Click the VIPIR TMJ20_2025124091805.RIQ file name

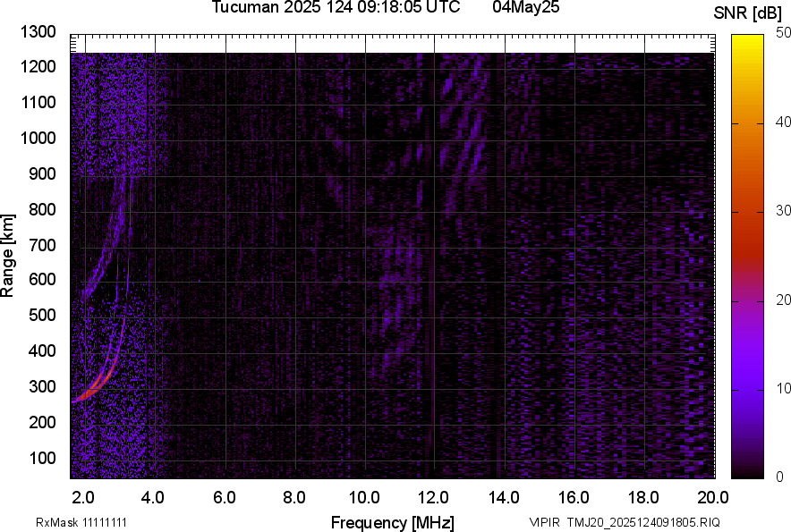[x=625, y=522]
